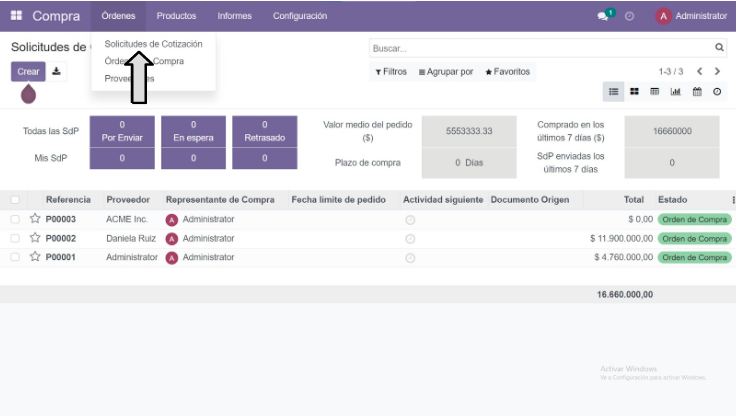Click the Retrasado all-SdP tile
Viewport: 739px width, 418px height.
coord(264,131)
